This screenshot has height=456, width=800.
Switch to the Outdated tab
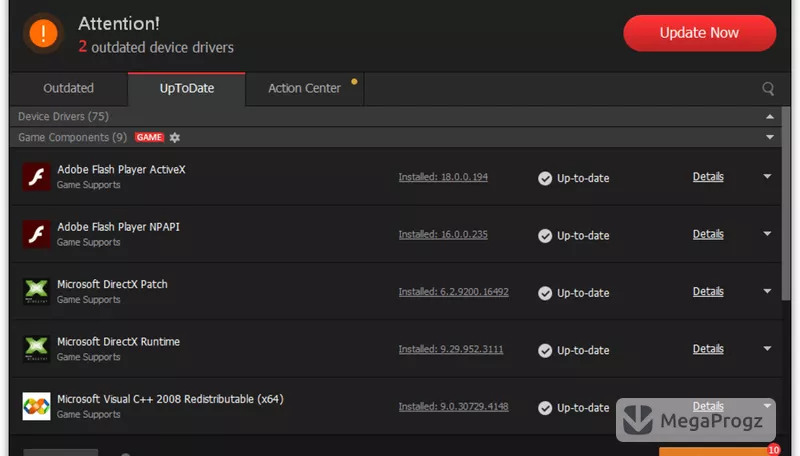click(68, 89)
